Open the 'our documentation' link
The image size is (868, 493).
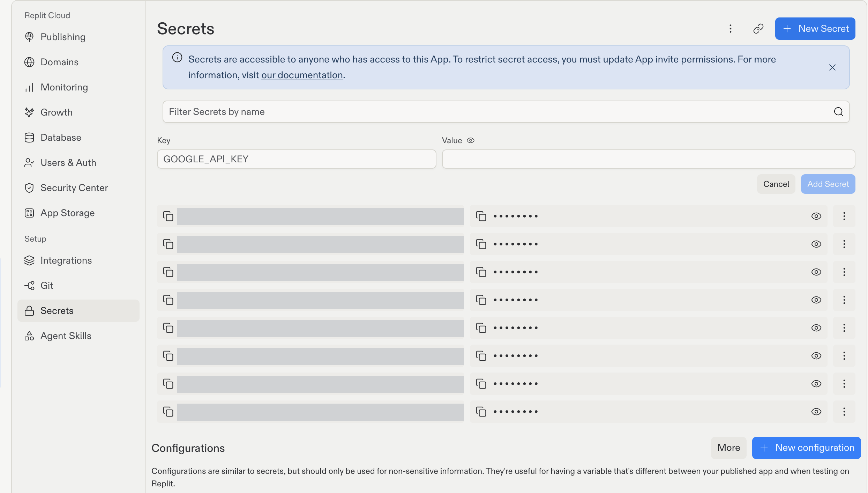(x=302, y=75)
